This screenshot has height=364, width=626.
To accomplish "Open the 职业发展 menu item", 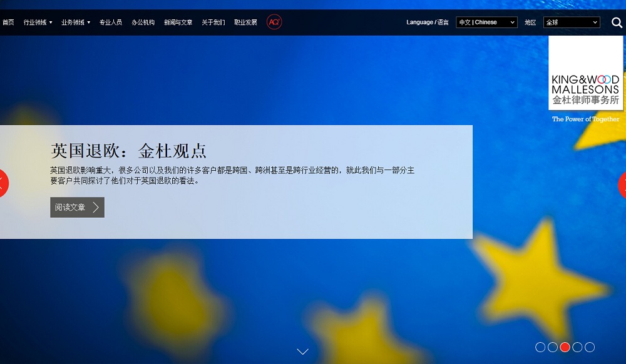I will click(245, 23).
